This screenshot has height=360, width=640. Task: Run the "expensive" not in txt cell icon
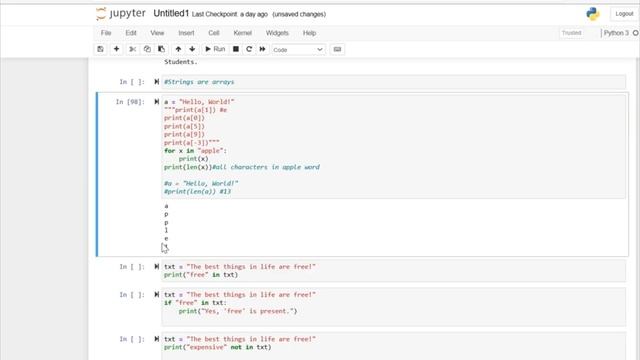[x=156, y=339]
